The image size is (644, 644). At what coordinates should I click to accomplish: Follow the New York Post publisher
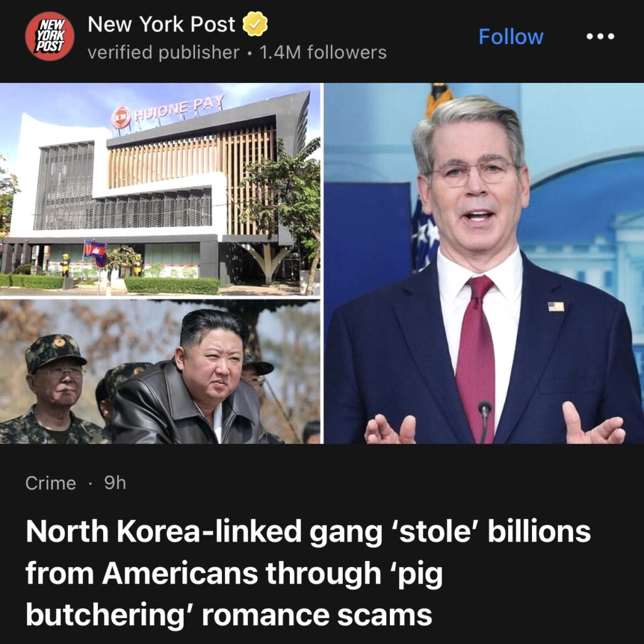pyautogui.click(x=511, y=37)
